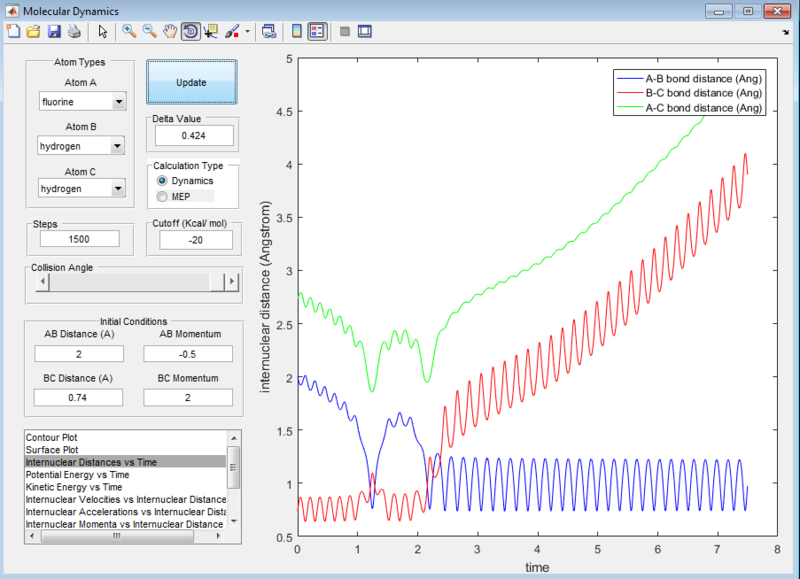The width and height of the screenshot is (800, 579).
Task: Select Internuclear Velocities vs Internuclear Distance item
Action: point(126,499)
